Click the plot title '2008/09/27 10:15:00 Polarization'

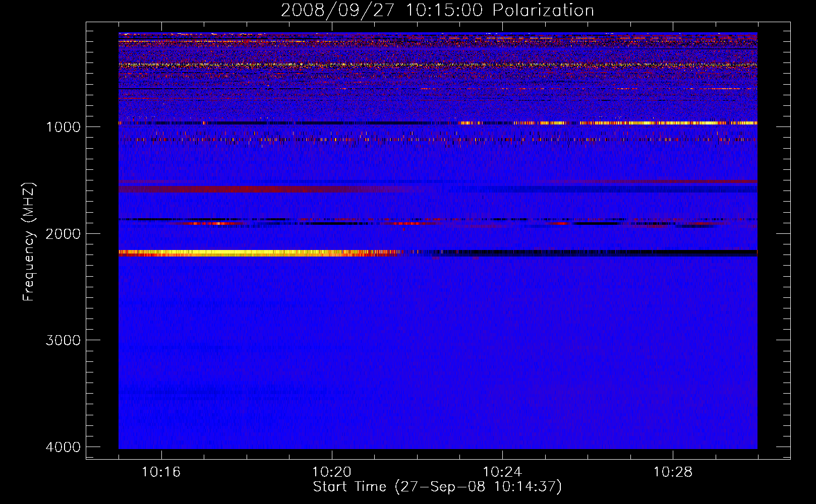tap(437, 11)
